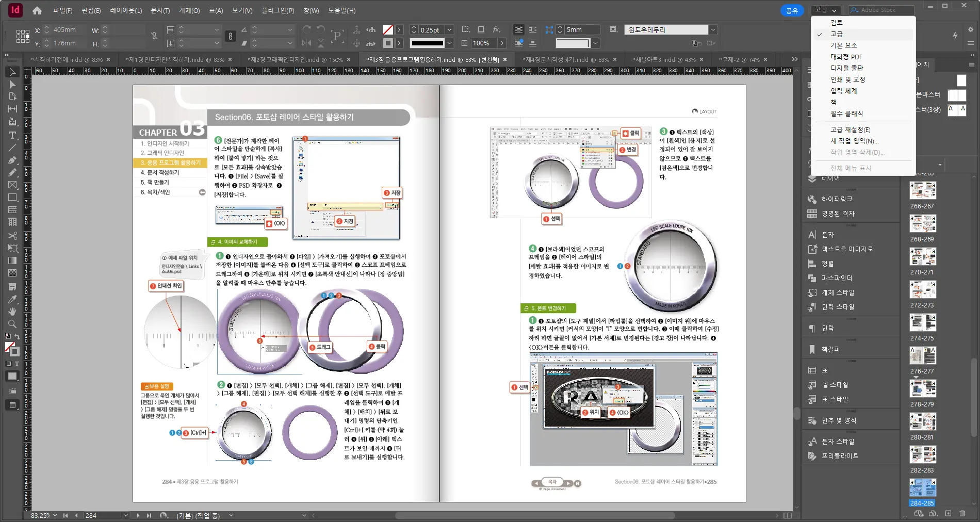Uncheck the 고급 workspace in the open menu
This screenshot has height=522, width=980.
[838, 34]
